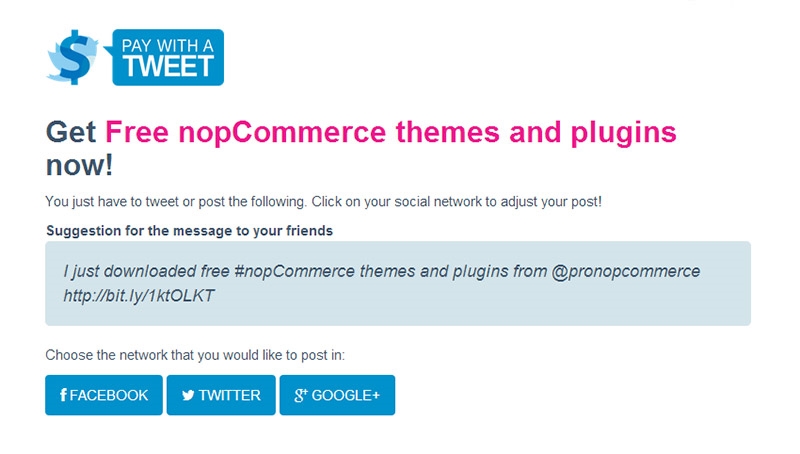
Task: Select the #nopCommerce hashtag
Action: point(294,271)
